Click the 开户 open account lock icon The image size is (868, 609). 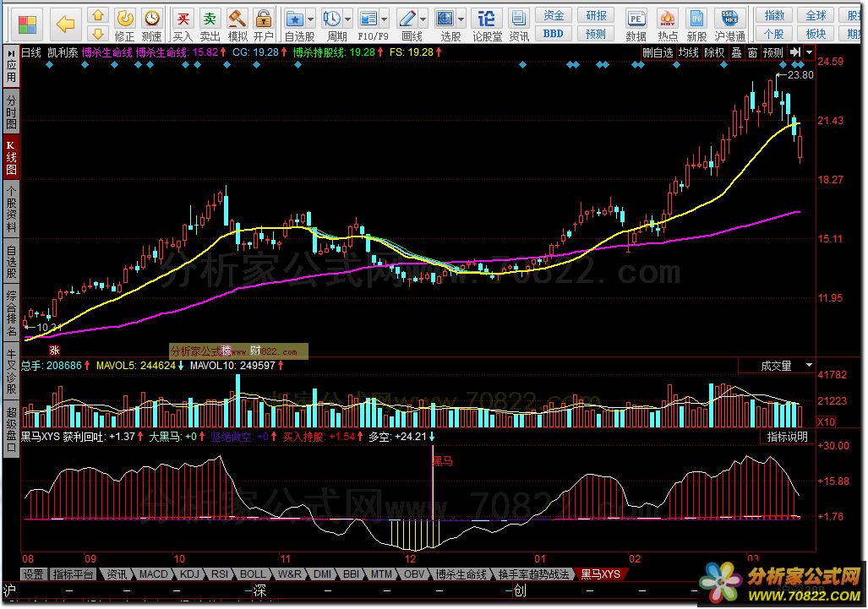coord(264,24)
